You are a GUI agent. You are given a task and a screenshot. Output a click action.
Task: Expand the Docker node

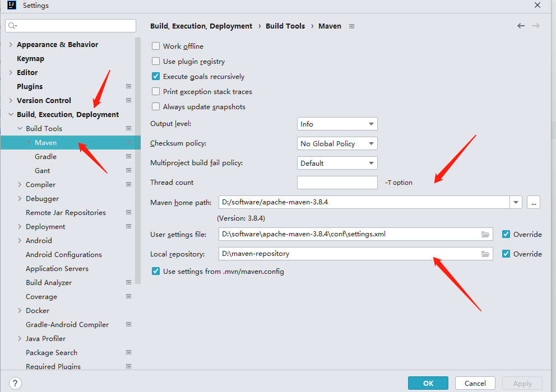tap(20, 310)
